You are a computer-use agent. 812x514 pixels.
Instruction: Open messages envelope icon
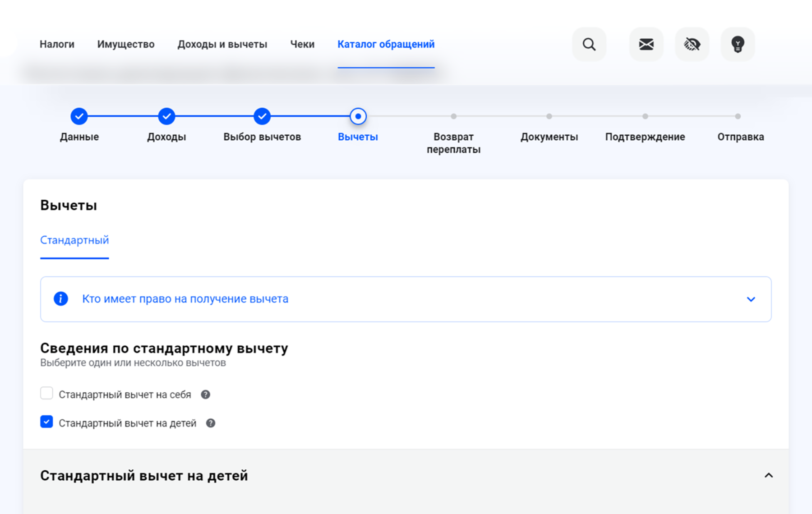click(x=646, y=44)
